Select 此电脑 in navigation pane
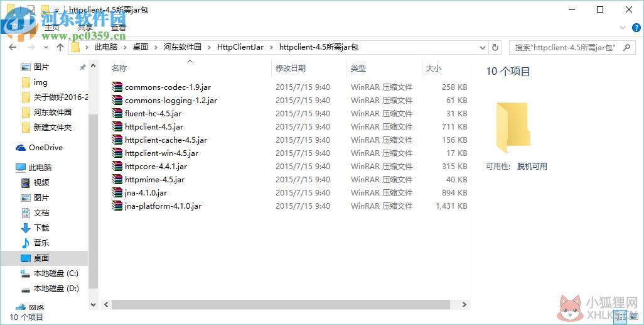 click(x=40, y=167)
